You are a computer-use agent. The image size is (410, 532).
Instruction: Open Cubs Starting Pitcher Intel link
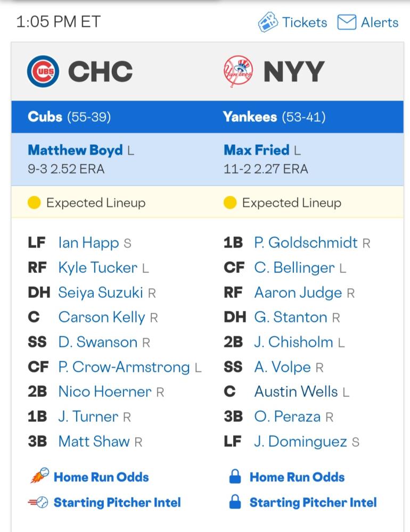[117, 503]
